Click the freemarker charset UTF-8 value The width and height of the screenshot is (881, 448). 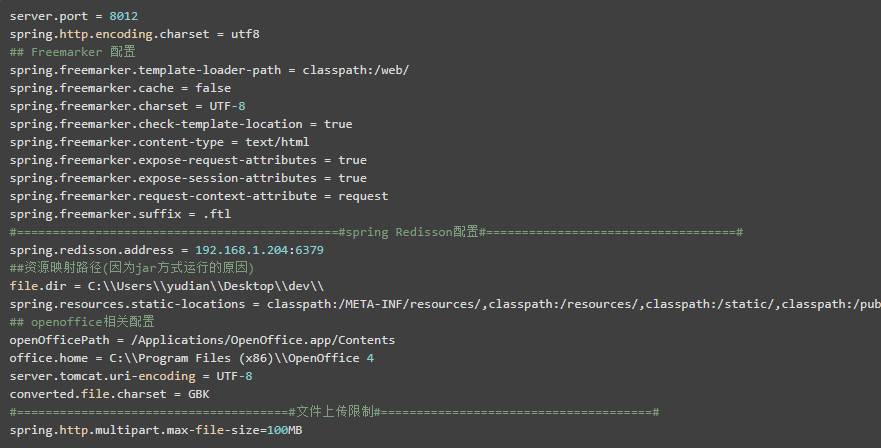[227, 106]
